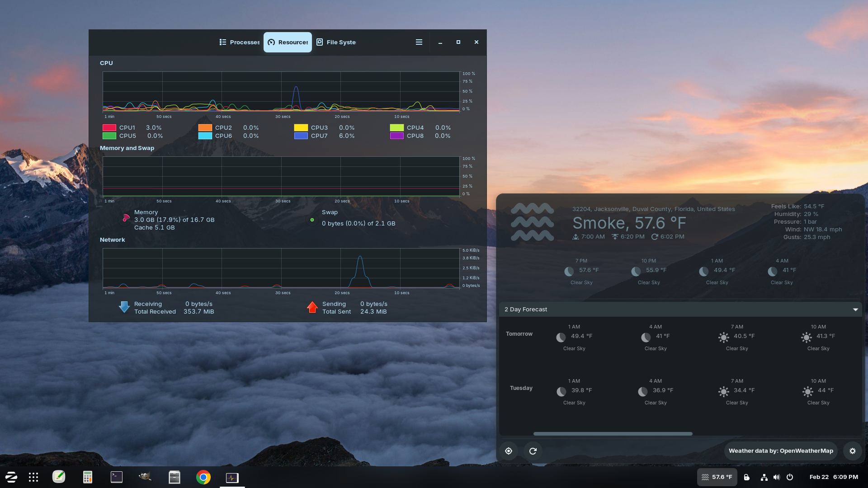This screenshot has height=488, width=868.
Task: Click the 10 PM 55.9 °F hourly forecast
Action: [x=649, y=272]
